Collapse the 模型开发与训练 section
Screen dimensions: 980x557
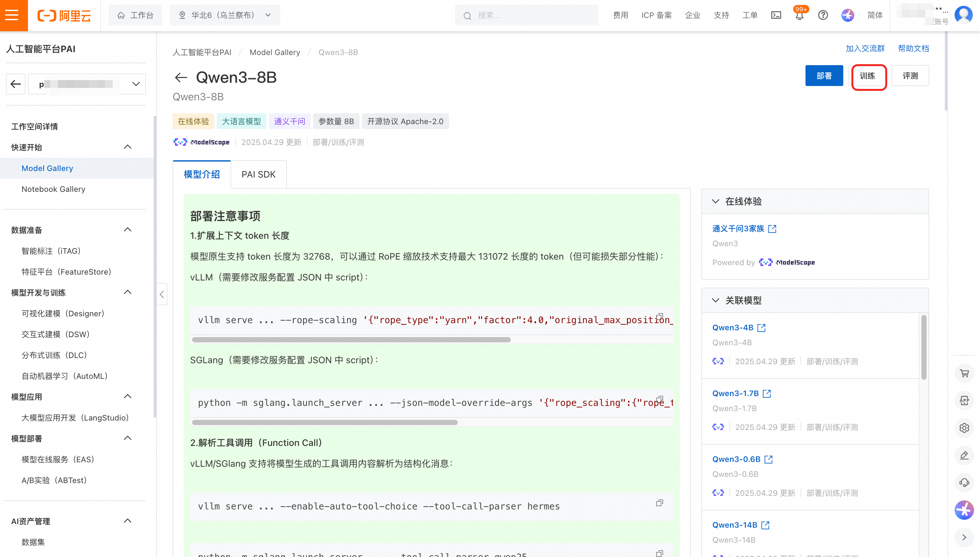tap(128, 292)
